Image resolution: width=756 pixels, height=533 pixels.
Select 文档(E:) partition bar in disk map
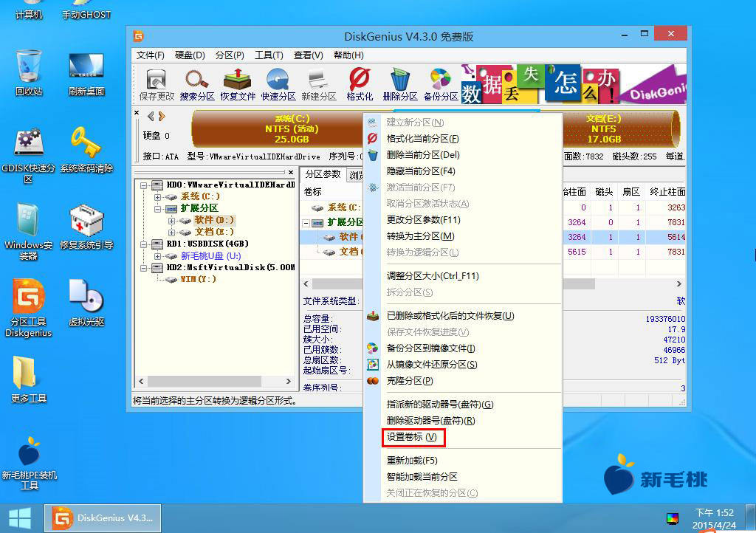click(x=621, y=128)
